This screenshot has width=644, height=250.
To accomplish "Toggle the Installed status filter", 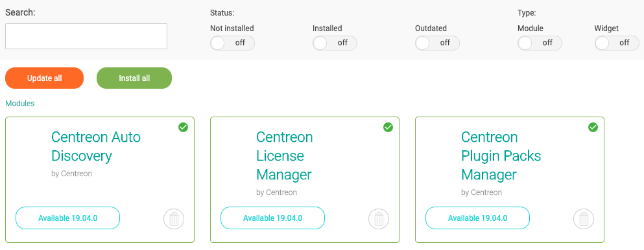I will coord(335,43).
